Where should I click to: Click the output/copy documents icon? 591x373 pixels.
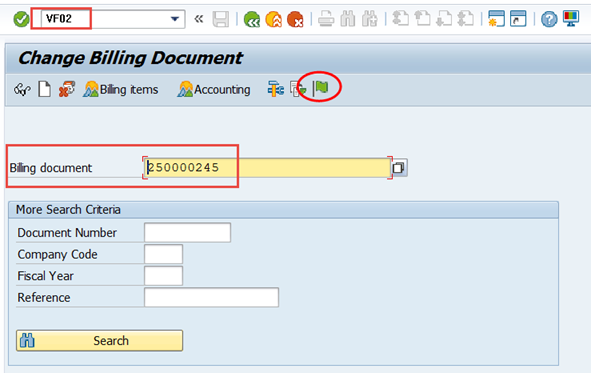[298, 89]
